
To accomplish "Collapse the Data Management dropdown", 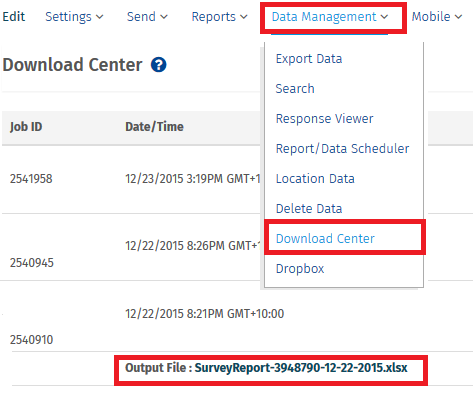I will pos(330,17).
